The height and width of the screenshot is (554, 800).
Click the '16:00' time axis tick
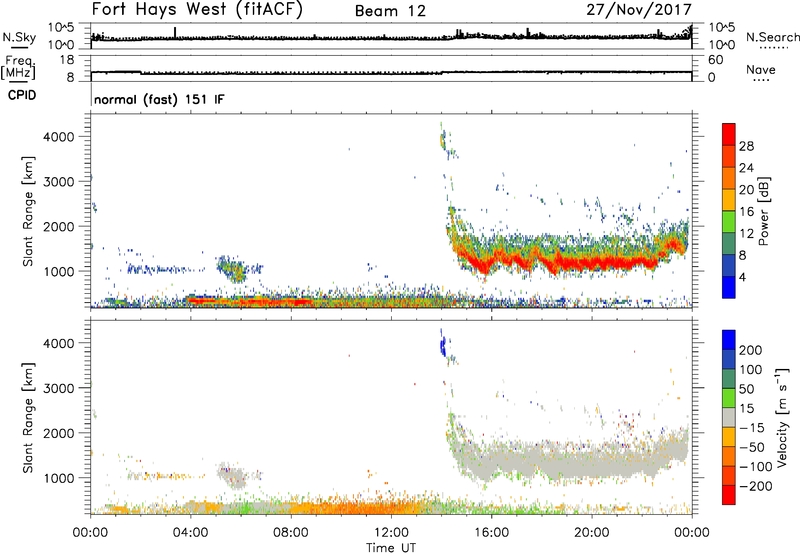[x=491, y=533]
